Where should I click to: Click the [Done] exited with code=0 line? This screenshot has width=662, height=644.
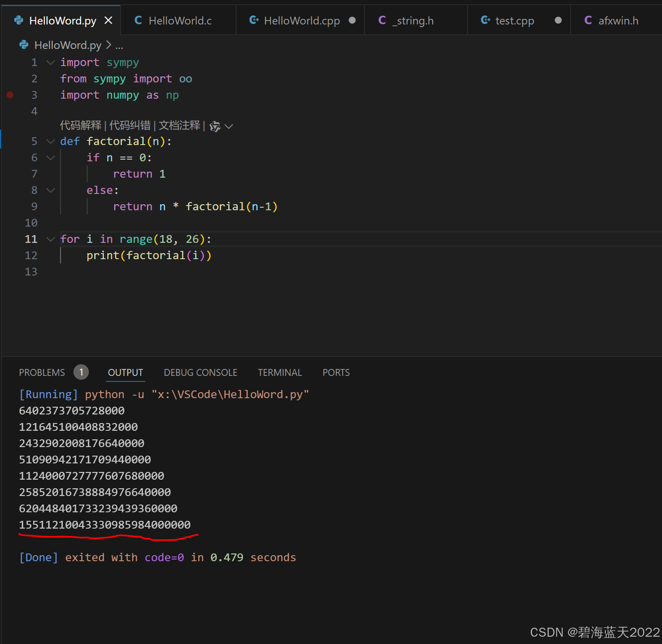tap(158, 557)
